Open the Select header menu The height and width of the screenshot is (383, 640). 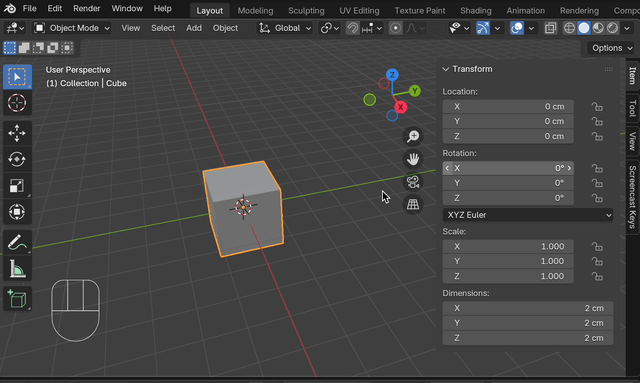[163, 28]
